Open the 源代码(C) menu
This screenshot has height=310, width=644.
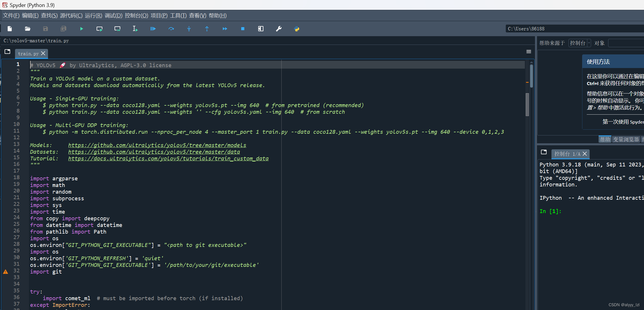tap(71, 16)
